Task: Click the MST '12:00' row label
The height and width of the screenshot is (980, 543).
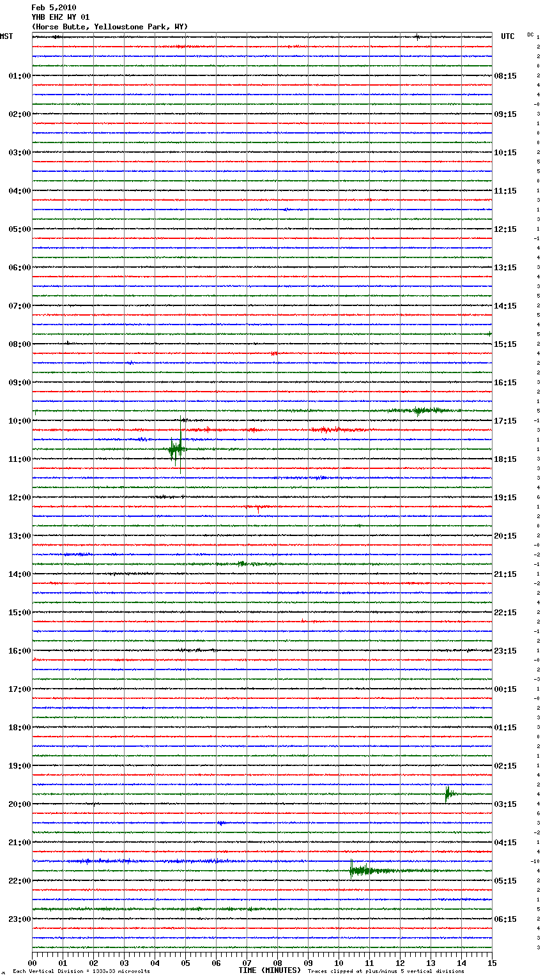Action: point(20,498)
